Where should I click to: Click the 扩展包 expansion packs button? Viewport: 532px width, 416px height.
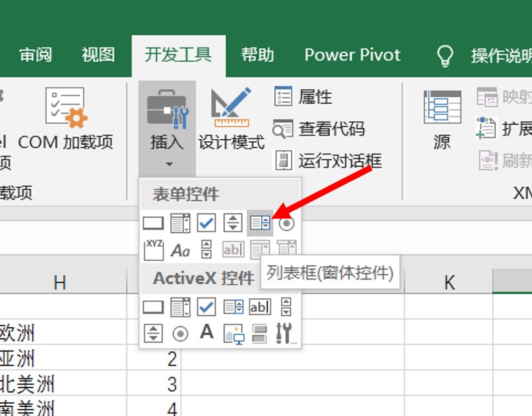(503, 128)
